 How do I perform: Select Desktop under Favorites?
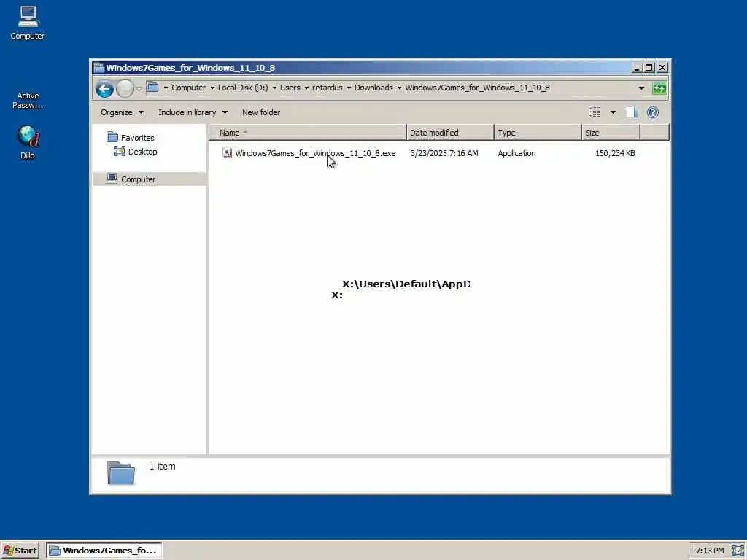[x=136, y=152]
